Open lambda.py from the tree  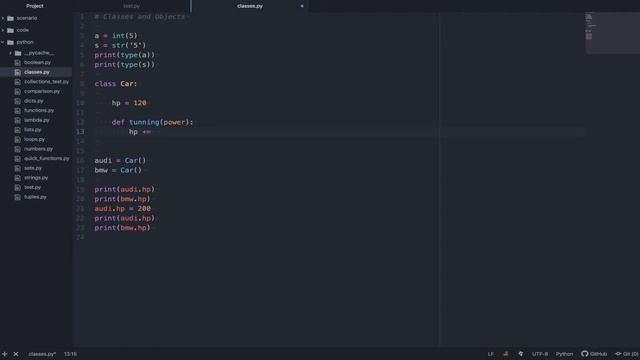(37, 120)
